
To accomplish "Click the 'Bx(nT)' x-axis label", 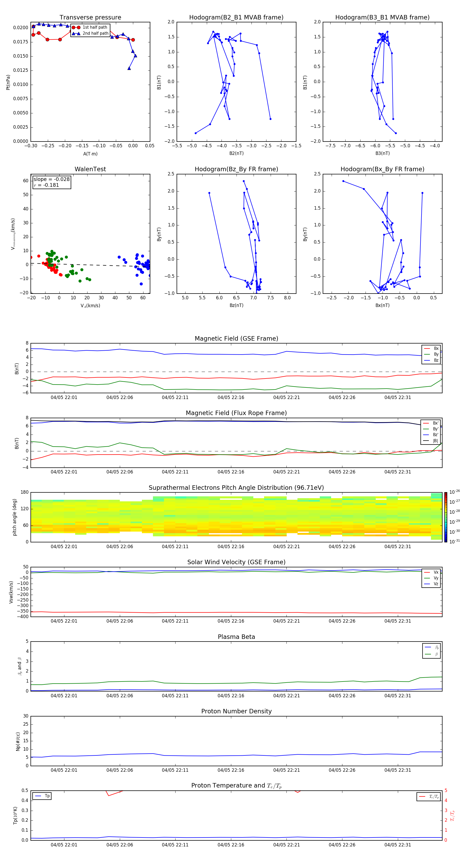I will [382, 305].
